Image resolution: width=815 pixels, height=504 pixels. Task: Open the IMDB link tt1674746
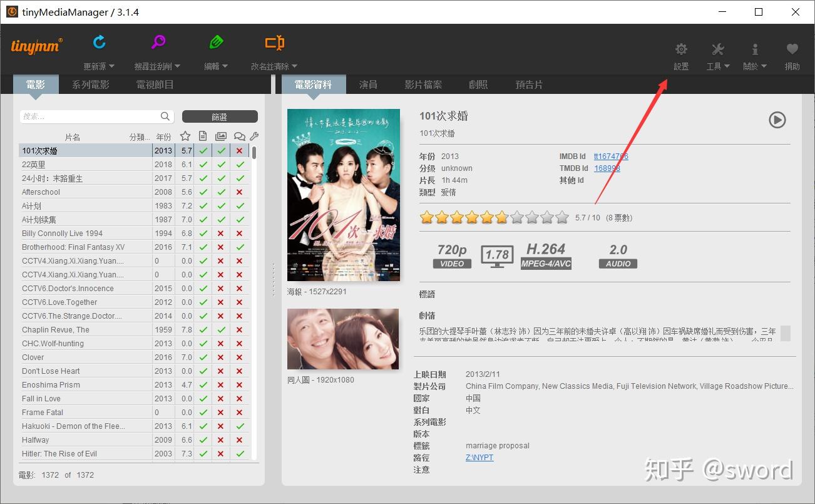tap(611, 157)
